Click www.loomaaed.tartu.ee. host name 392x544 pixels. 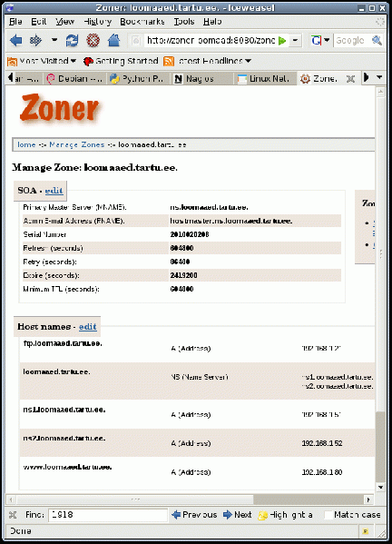tap(67, 467)
